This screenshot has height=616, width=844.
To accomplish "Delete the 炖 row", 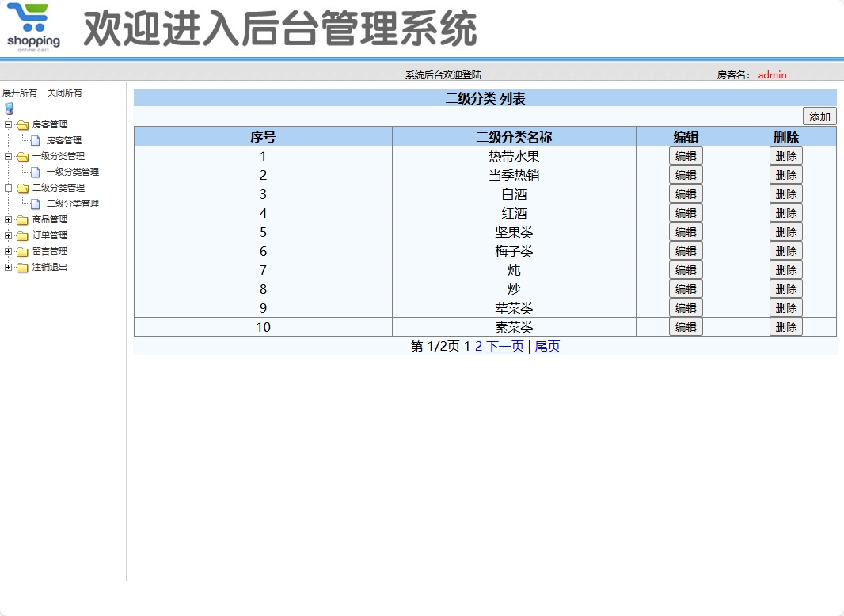I will point(786,270).
